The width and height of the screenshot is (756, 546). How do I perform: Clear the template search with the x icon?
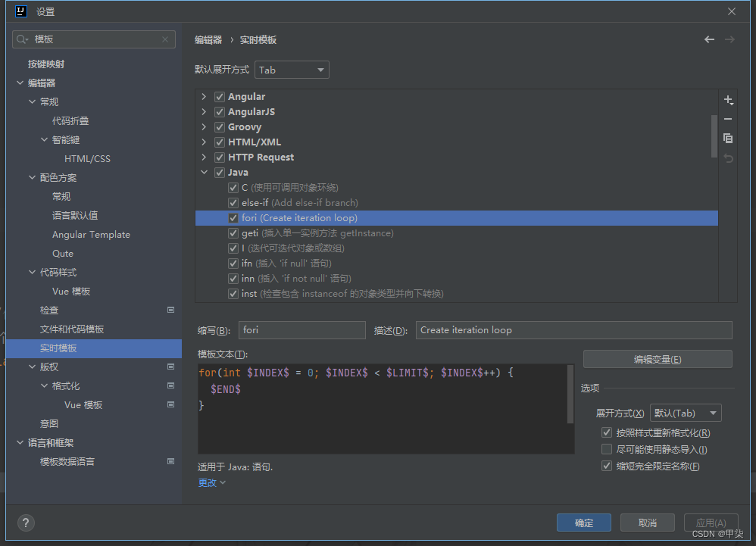[165, 39]
